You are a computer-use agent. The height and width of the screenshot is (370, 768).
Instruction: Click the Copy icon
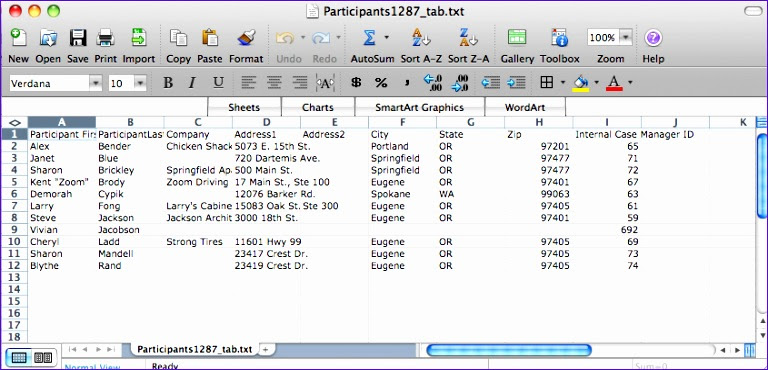click(x=178, y=38)
